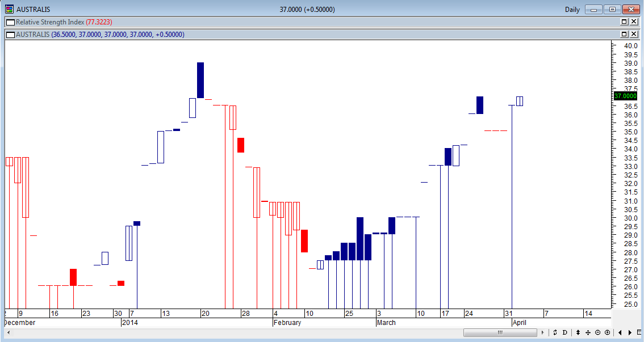Click the AUSTRALIS chart window icon in title bar
644x342 pixels.
pyautogui.click(x=9, y=9)
